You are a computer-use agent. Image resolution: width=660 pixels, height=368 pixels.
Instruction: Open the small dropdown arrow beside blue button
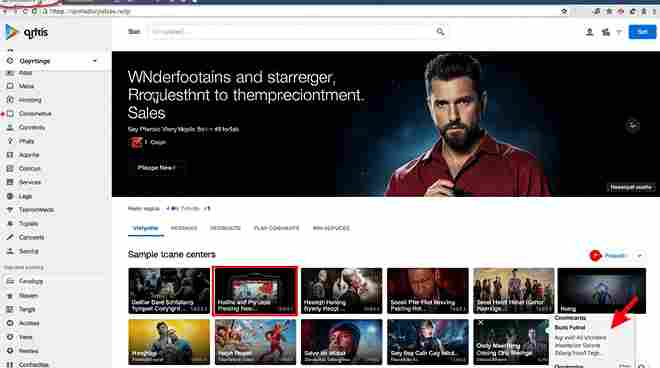pos(619,32)
